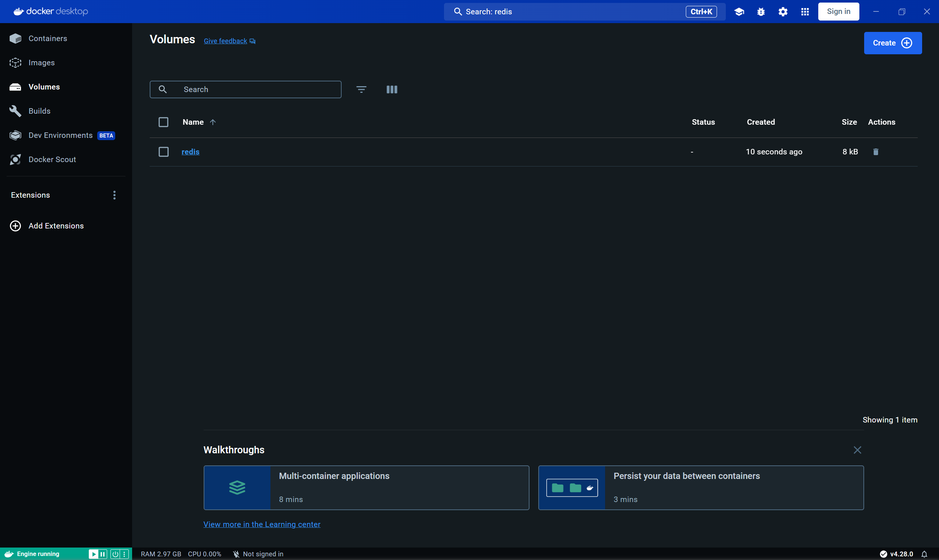Click the global Search: redis field
The width and height of the screenshot is (939, 560).
[x=584, y=12]
